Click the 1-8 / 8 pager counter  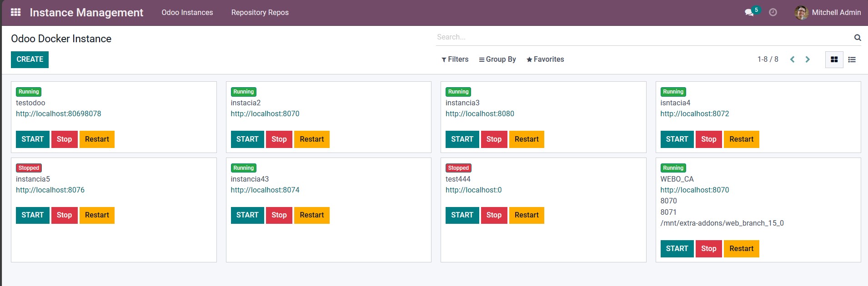point(768,59)
